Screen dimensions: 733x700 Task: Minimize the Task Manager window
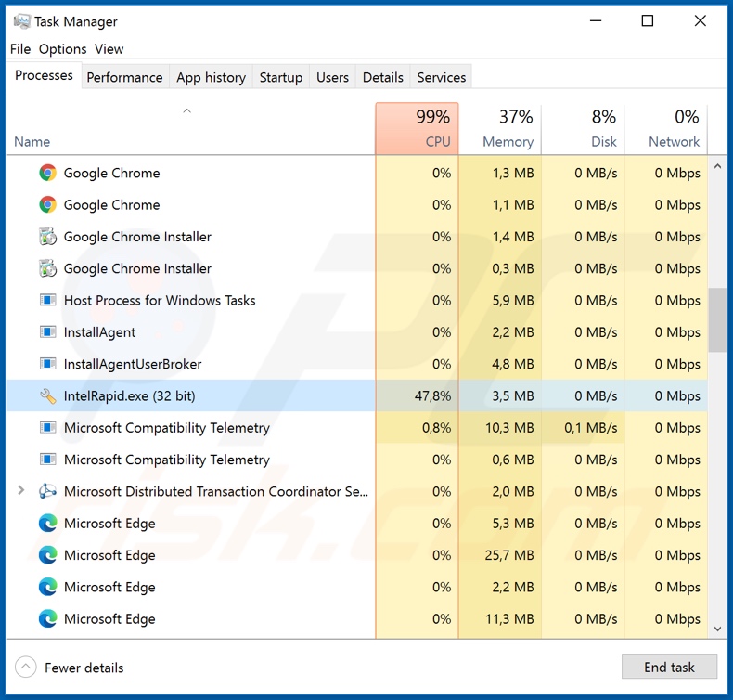click(596, 21)
